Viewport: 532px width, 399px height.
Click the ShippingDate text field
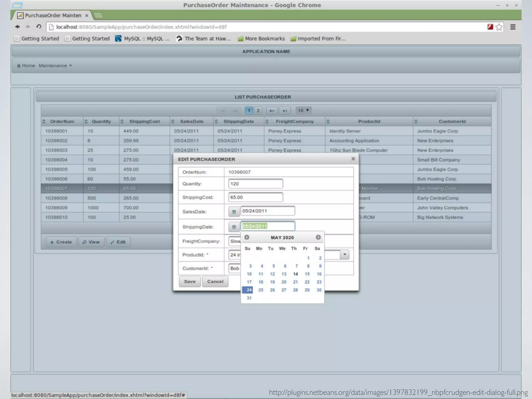(268, 226)
